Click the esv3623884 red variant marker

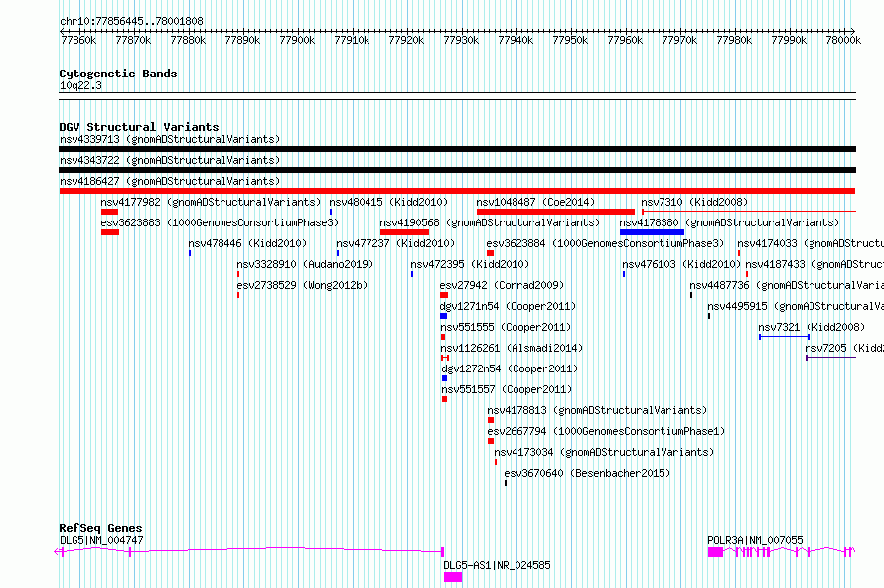coord(490,253)
